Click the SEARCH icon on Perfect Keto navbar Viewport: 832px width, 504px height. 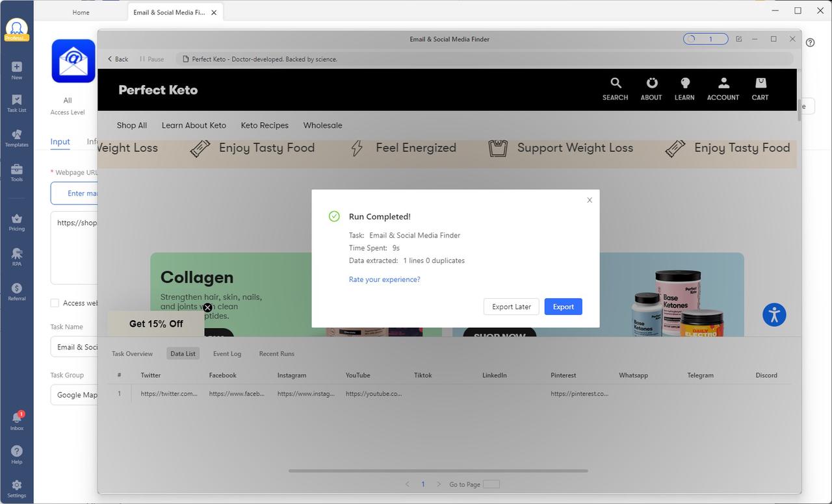coord(615,88)
